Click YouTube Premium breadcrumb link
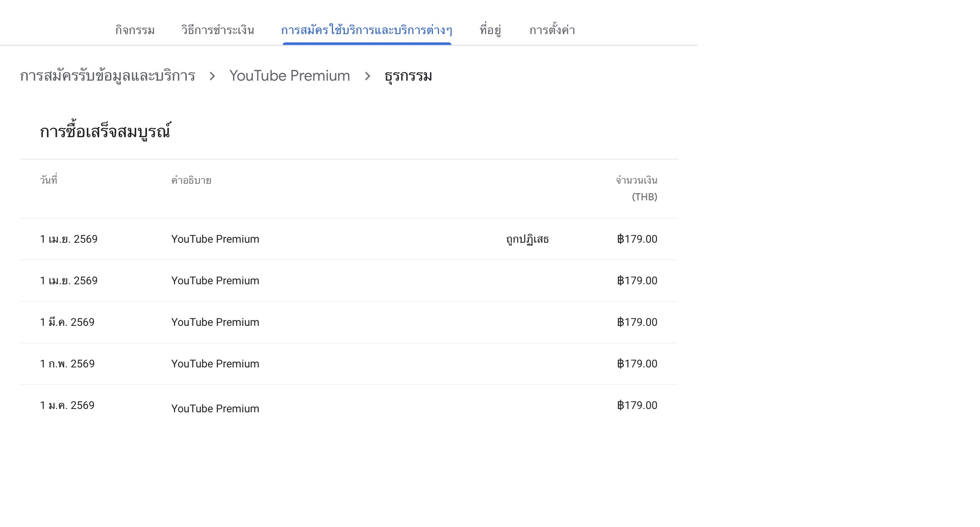 (x=289, y=76)
